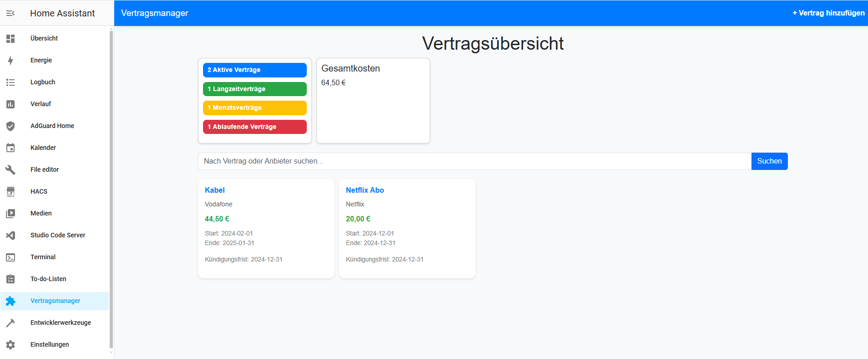This screenshot has width=868, height=359.
Task: Open Einstellungen in the sidebar
Action: tap(55, 345)
